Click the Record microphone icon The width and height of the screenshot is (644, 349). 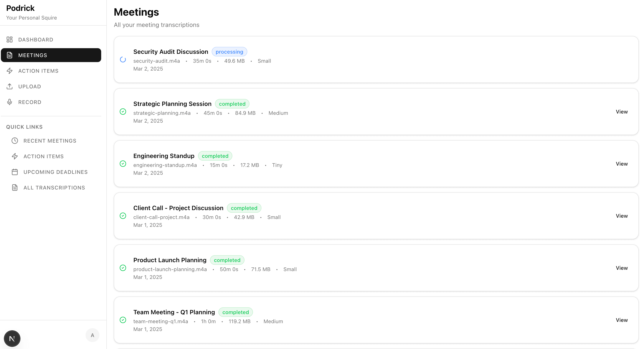click(x=10, y=102)
